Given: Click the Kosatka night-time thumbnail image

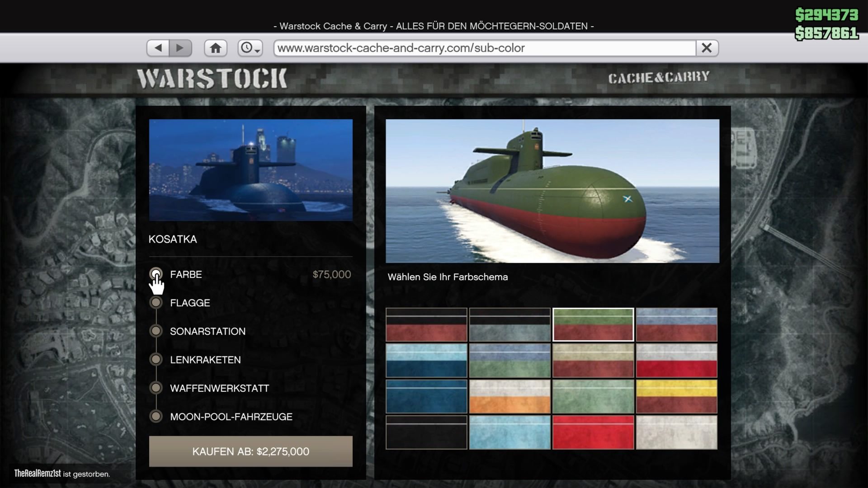Looking at the screenshot, I should pos(250,170).
